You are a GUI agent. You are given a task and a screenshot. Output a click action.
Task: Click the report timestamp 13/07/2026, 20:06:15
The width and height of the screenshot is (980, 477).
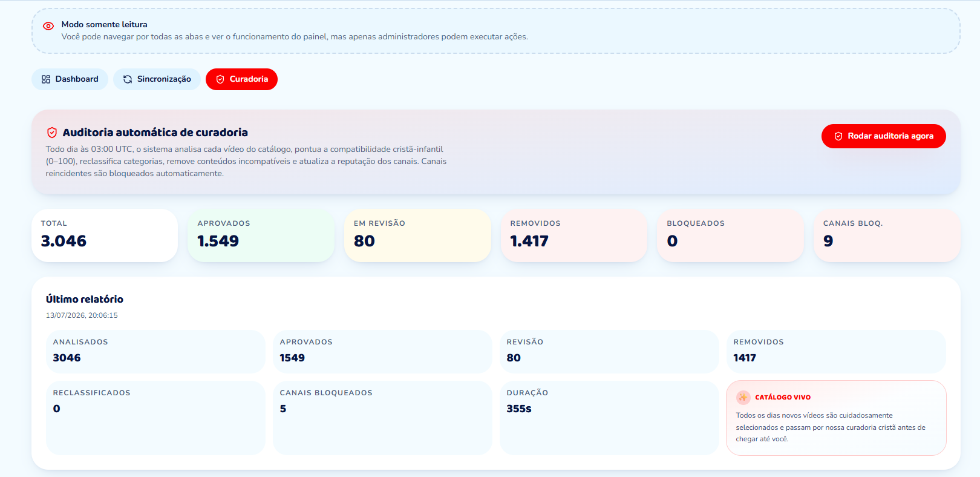pos(82,315)
